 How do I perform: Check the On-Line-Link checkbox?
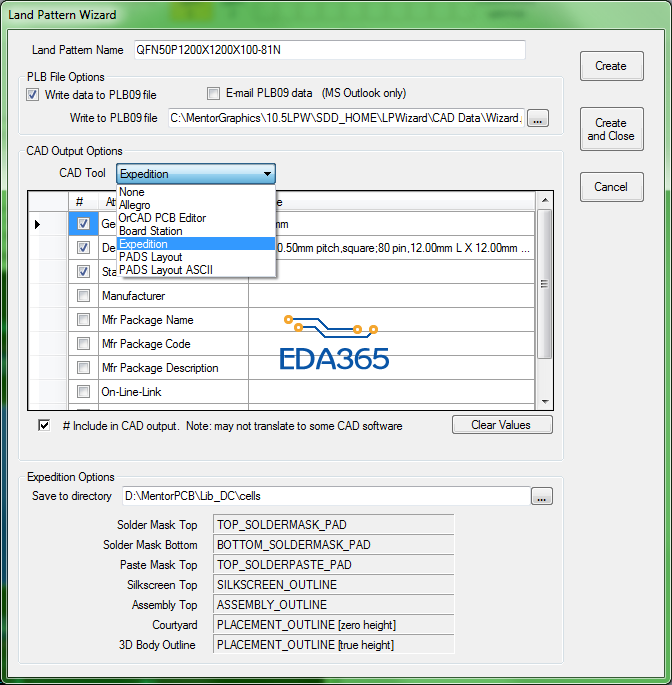click(83, 391)
